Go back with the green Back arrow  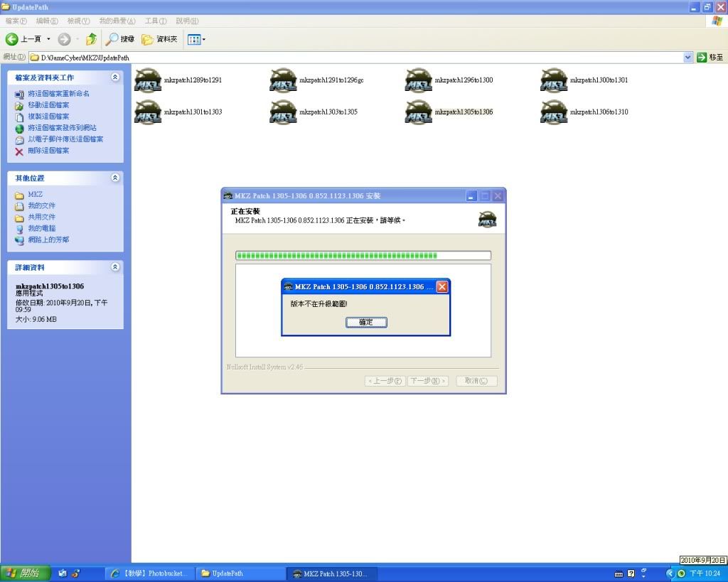pos(11,40)
